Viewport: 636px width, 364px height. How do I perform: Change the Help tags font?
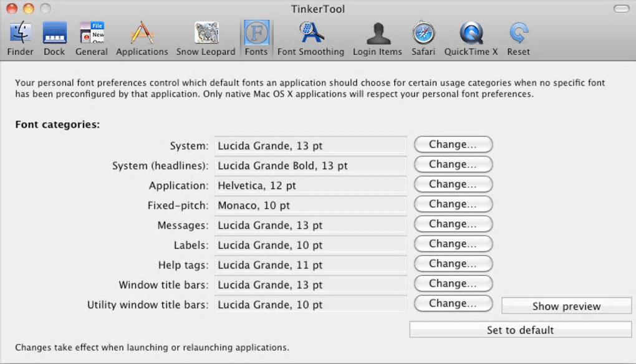click(453, 264)
